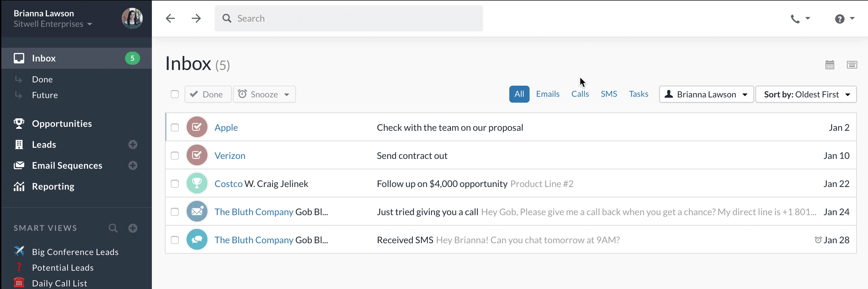Toggle the select-all inbox checkbox
Image resolution: width=868 pixels, height=289 pixels.
pos(174,94)
